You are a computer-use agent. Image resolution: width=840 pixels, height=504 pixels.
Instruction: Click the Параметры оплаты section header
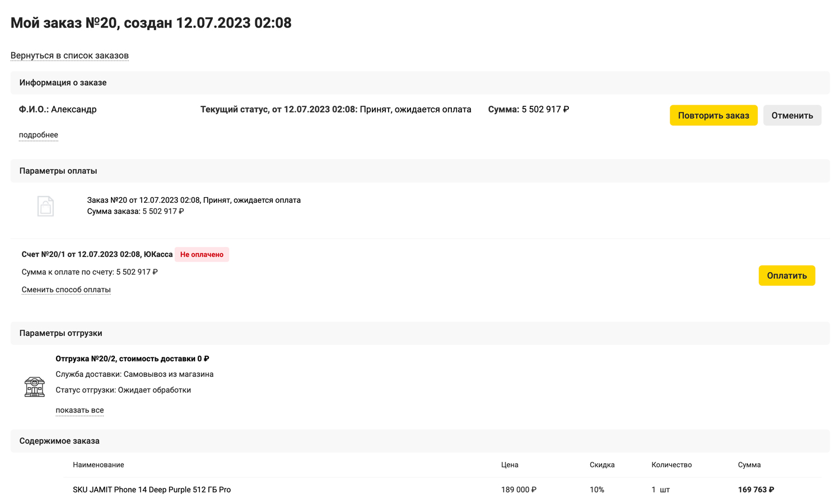58,171
